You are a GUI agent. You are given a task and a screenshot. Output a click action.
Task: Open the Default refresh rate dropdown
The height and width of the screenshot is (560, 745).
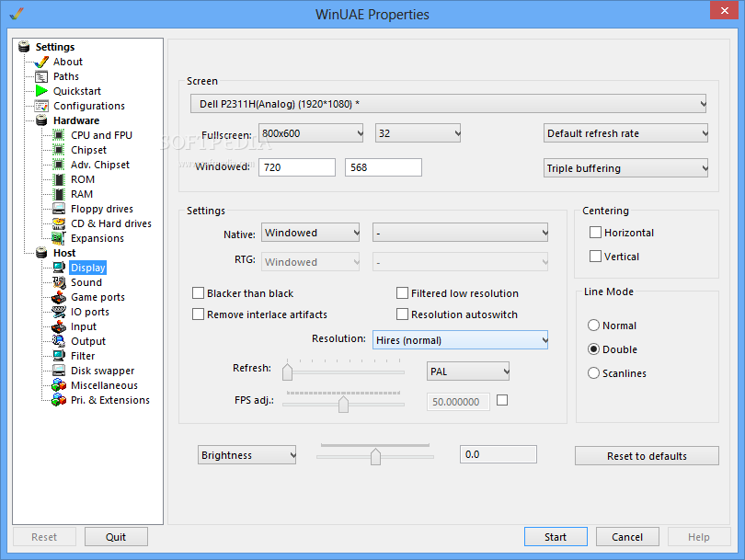(625, 133)
